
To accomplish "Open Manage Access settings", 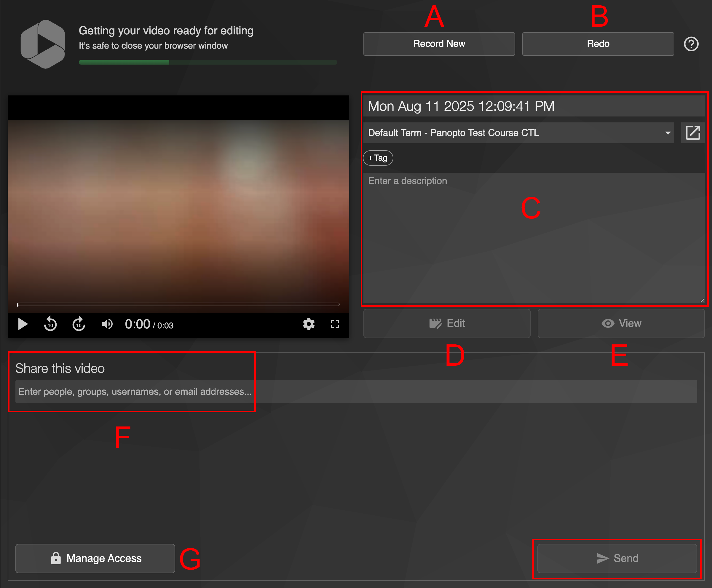I will point(95,558).
